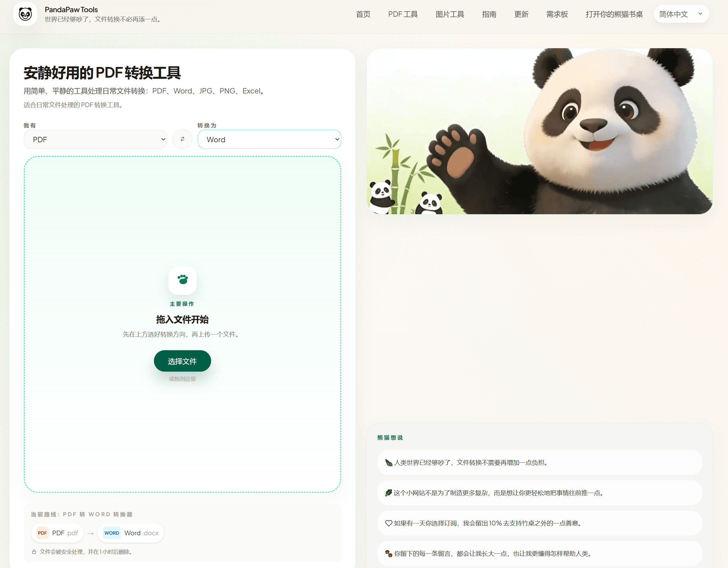
Task: Go to 首页 in the navigation
Action: click(x=363, y=14)
